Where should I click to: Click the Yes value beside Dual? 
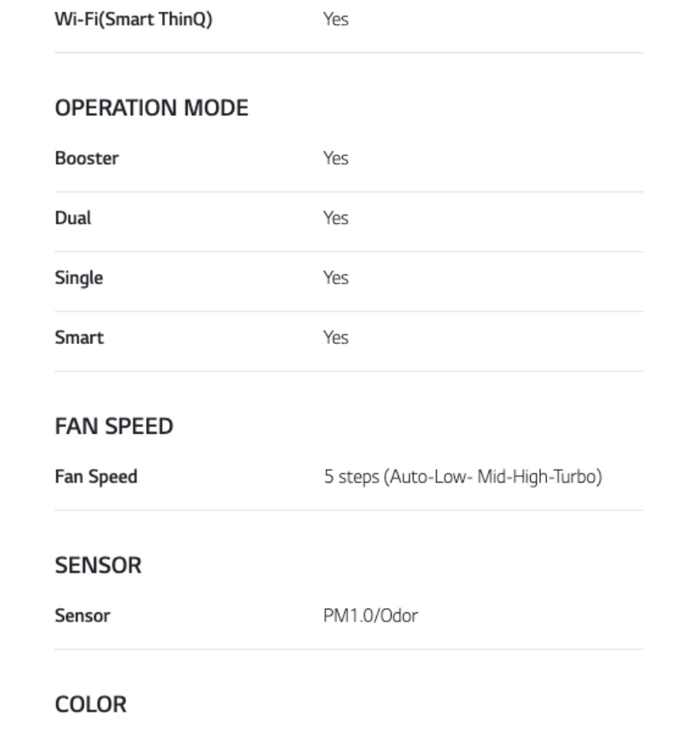[335, 218]
